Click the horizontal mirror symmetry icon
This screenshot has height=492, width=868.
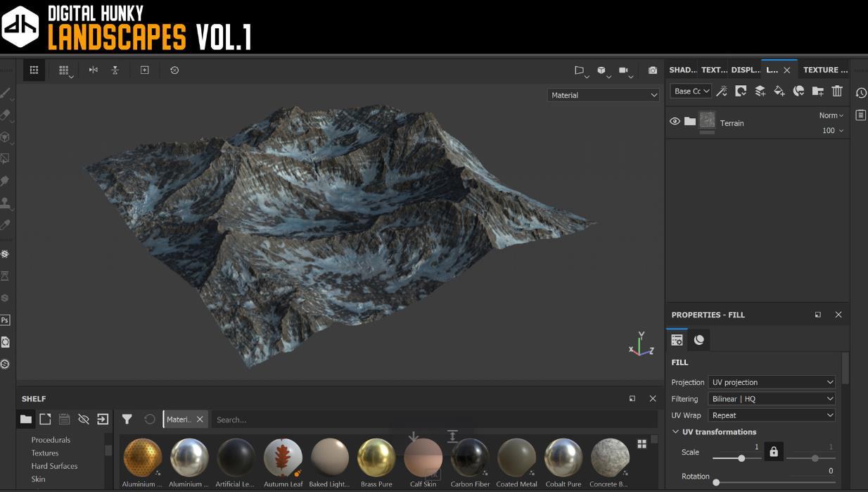(93, 70)
